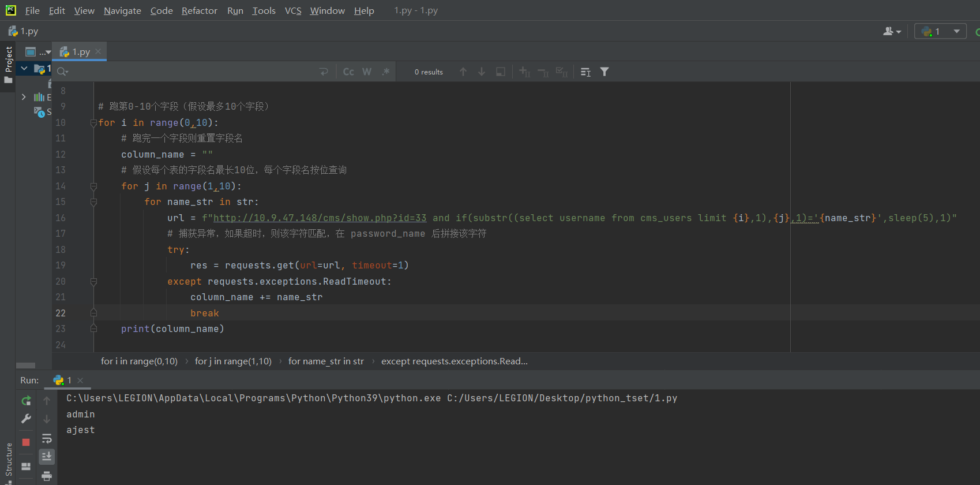Insert new line in search field
Viewport: 980px width, 485px height.
(x=324, y=72)
